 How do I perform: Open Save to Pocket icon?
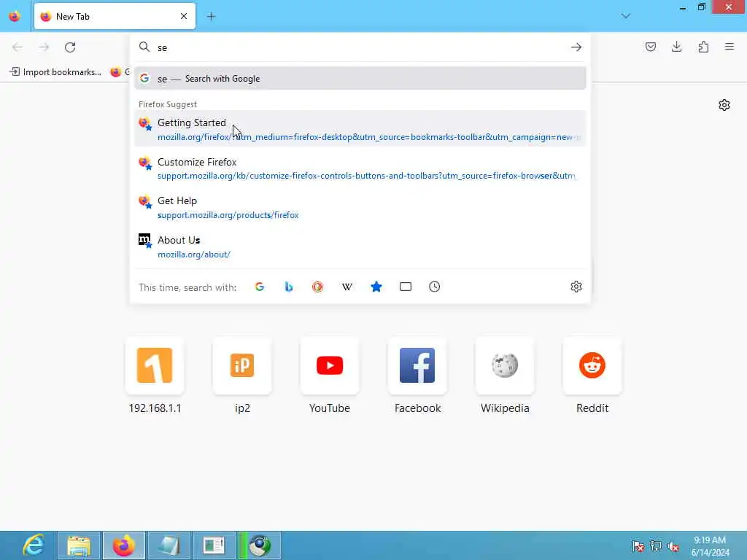pyautogui.click(x=650, y=47)
